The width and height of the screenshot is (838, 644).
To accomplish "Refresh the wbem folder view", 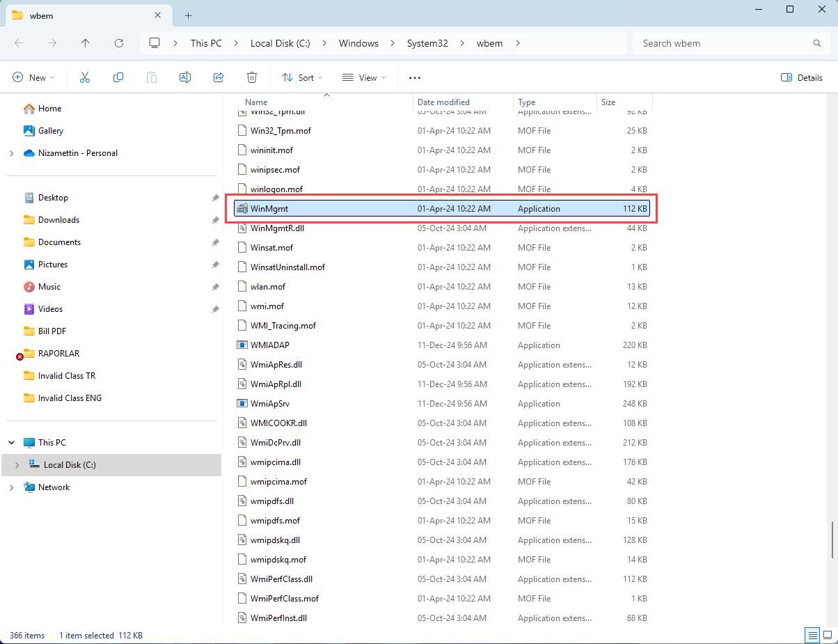I will pos(118,42).
